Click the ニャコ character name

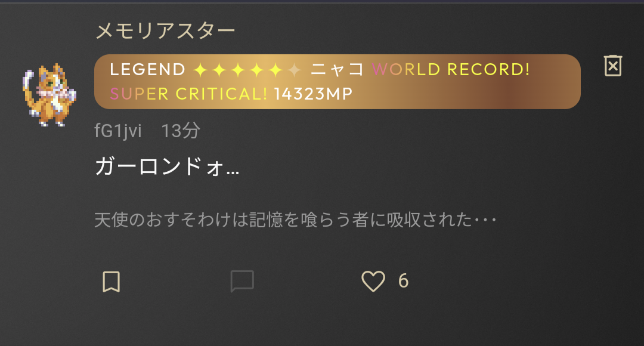point(337,69)
